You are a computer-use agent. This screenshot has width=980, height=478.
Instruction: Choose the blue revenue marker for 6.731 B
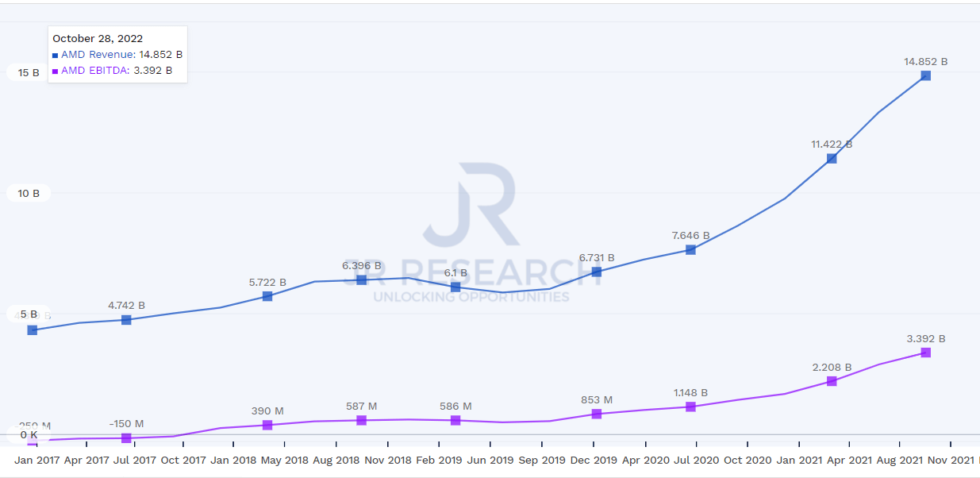pos(597,272)
